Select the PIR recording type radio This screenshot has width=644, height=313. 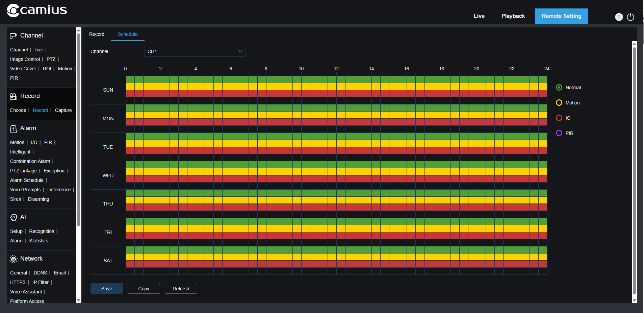559,133
